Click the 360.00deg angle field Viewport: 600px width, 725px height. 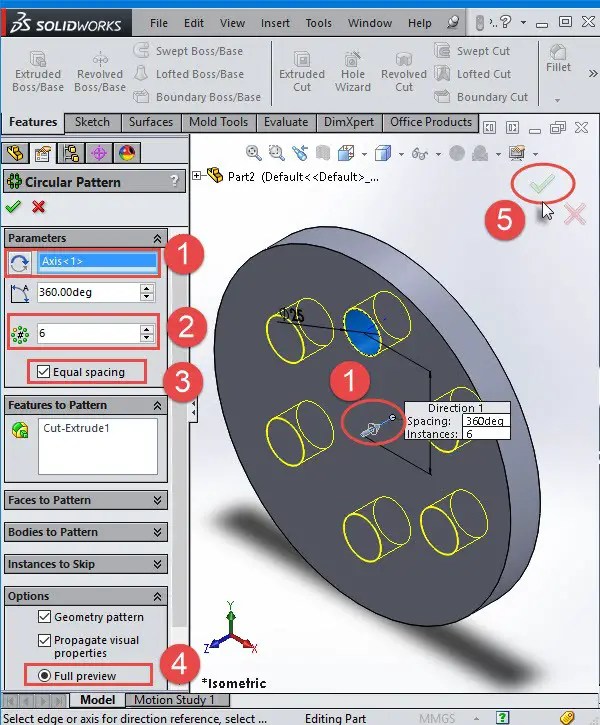tap(89, 292)
